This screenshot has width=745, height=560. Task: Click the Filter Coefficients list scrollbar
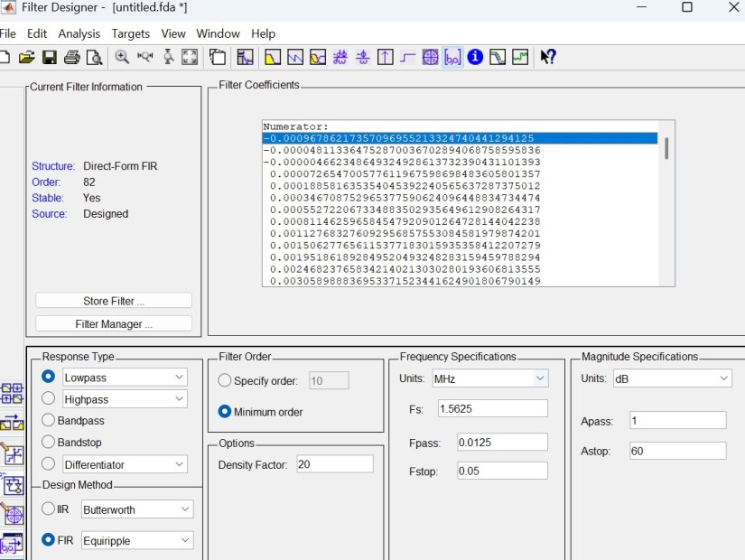pyautogui.click(x=667, y=148)
